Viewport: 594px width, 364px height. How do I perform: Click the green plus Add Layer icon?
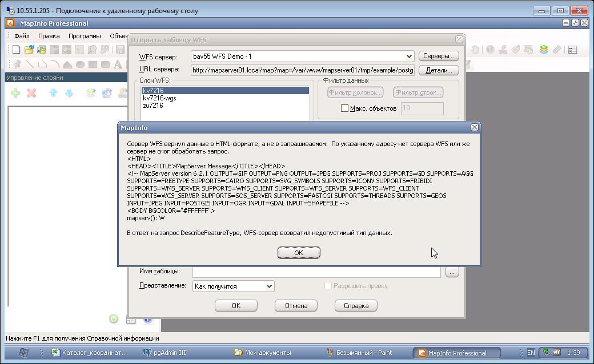(x=15, y=92)
